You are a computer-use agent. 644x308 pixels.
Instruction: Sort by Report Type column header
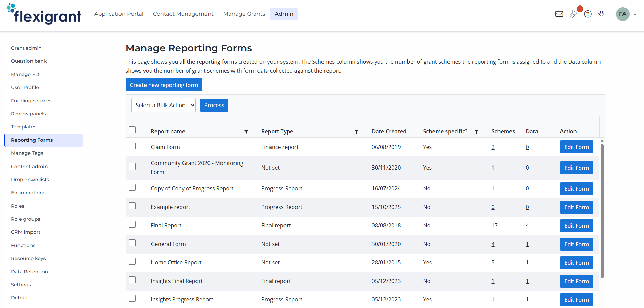pyautogui.click(x=277, y=131)
